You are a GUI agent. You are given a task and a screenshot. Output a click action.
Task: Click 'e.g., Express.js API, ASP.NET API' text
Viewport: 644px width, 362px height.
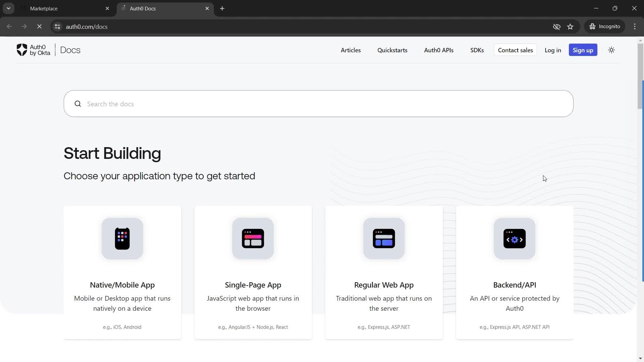click(515, 327)
